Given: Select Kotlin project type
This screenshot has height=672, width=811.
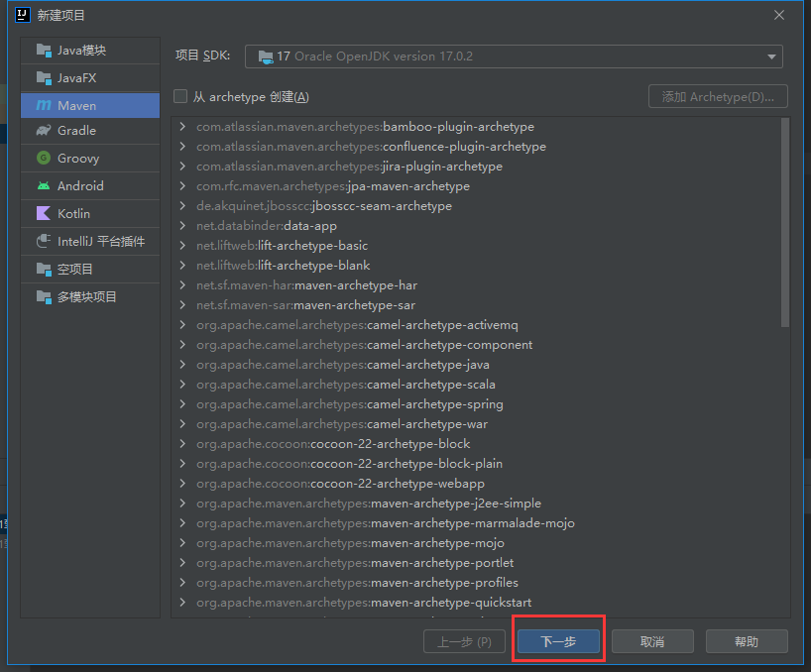Looking at the screenshot, I should [x=90, y=213].
